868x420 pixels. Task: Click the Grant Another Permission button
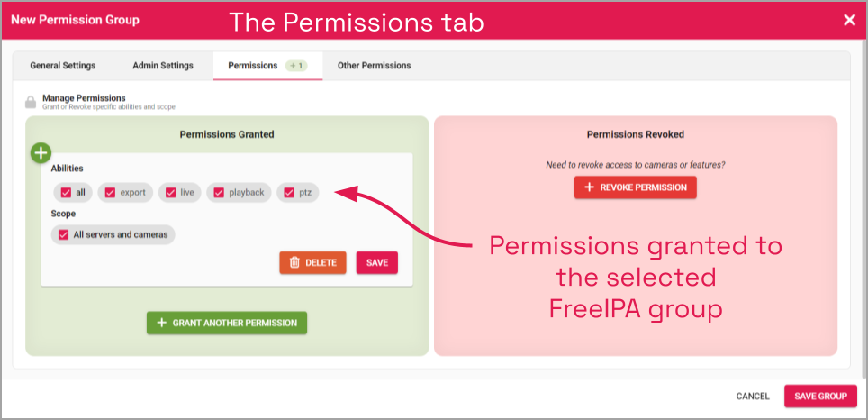(x=227, y=323)
